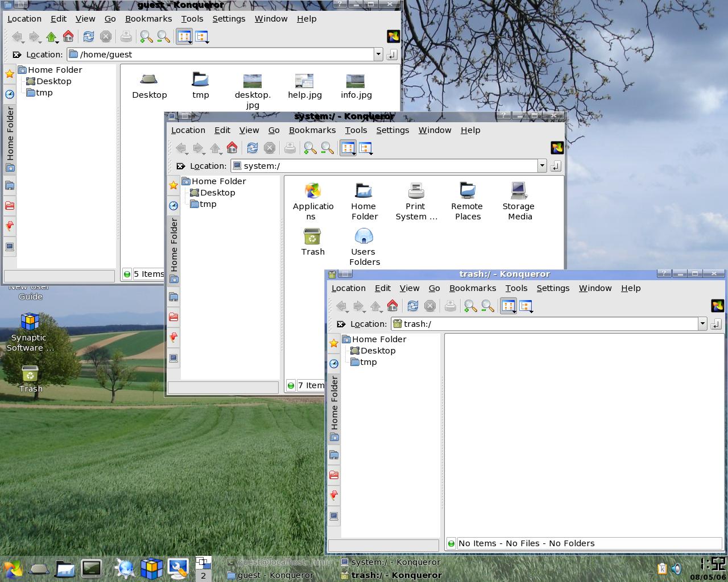Viewport: 728px width, 582px height.
Task: Zoom in using system:/ toolbar magnifier
Action: coord(310,148)
